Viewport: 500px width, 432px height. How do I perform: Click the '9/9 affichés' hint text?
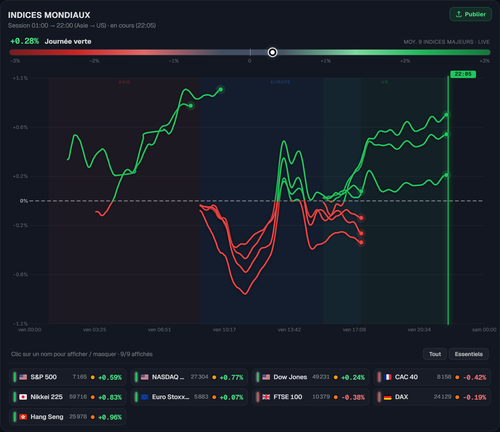click(136, 354)
